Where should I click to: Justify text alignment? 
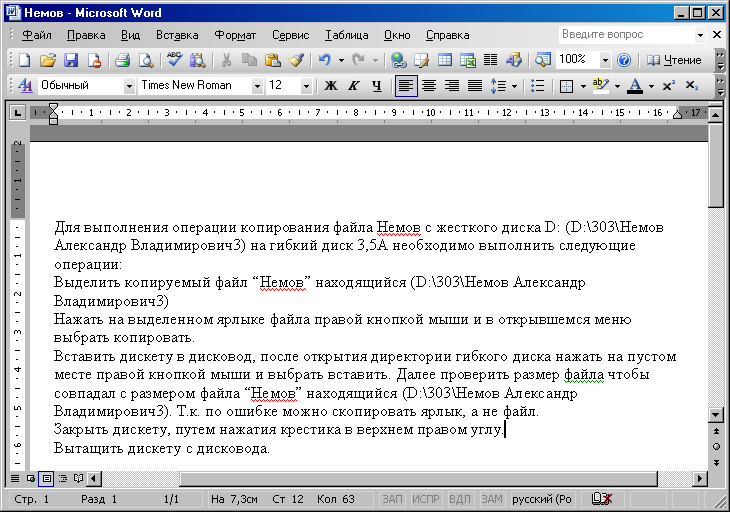point(475,86)
